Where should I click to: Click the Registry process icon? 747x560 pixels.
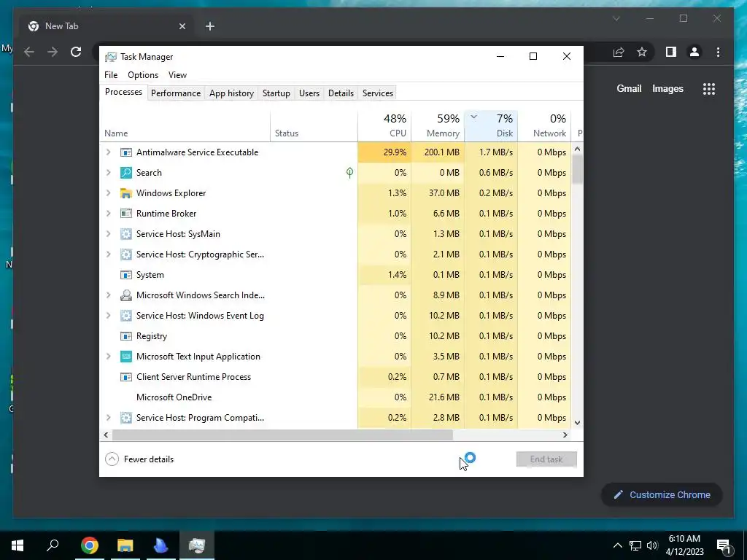click(125, 336)
